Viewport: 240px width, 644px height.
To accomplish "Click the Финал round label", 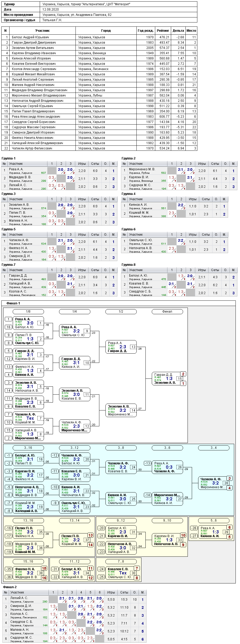I will [167, 312].
